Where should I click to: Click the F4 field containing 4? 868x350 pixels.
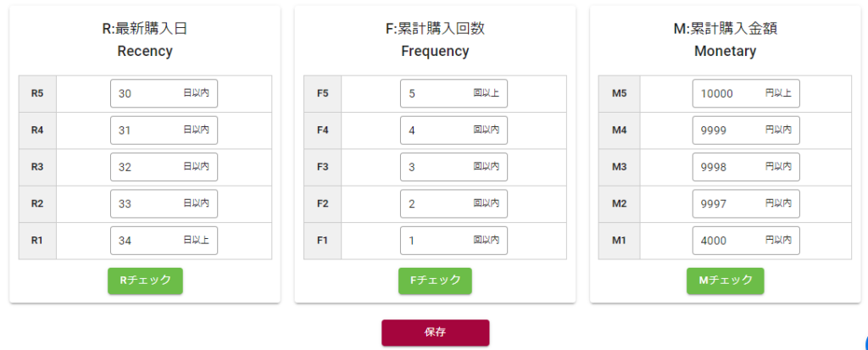[439, 131]
